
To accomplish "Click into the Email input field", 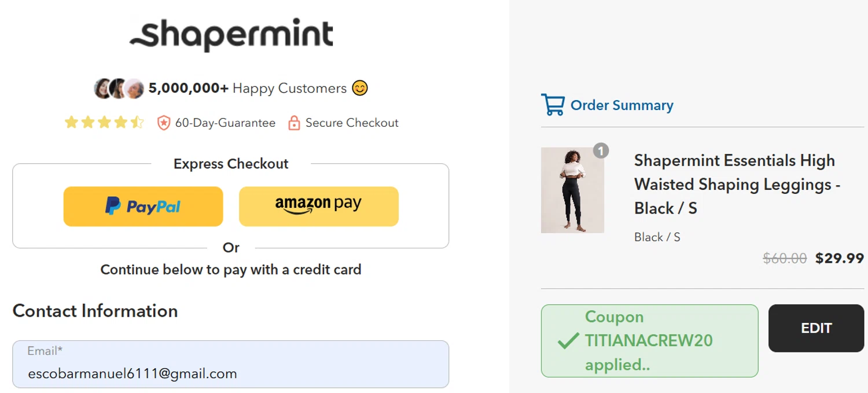I will pyautogui.click(x=230, y=373).
